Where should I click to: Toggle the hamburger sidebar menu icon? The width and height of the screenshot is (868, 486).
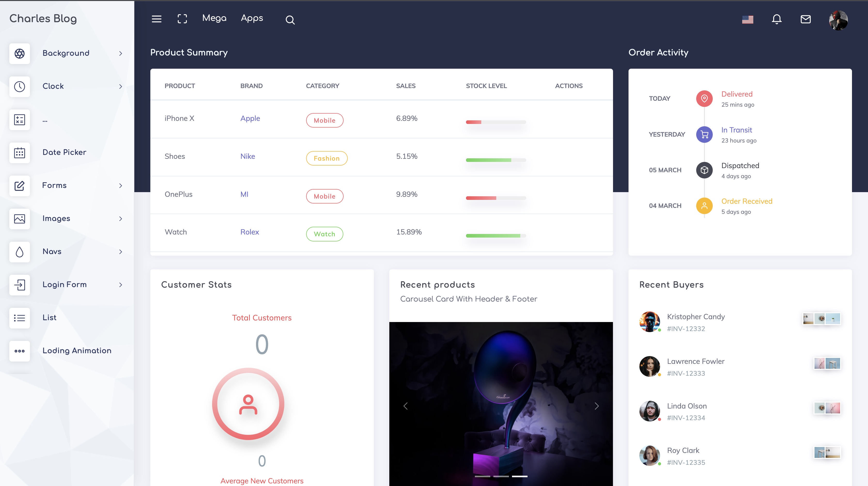coord(156,19)
